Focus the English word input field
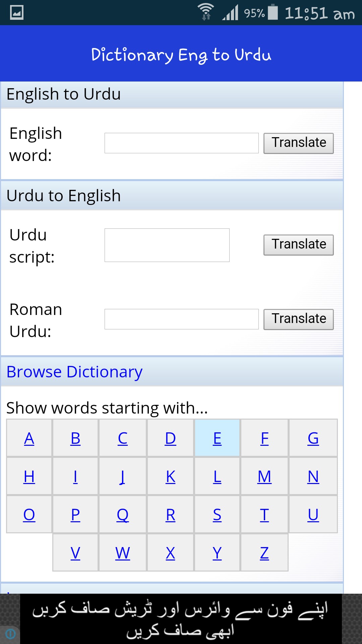 (181, 143)
